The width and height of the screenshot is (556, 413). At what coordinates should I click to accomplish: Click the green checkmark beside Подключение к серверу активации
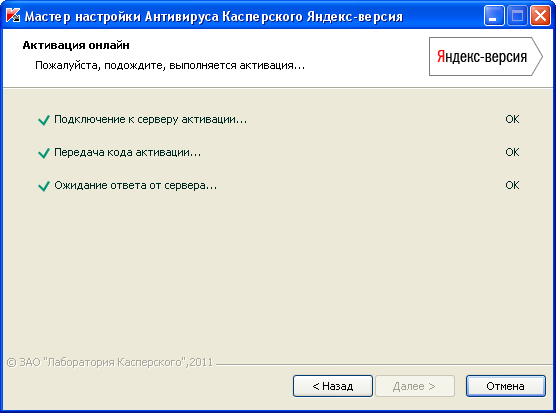(44, 120)
